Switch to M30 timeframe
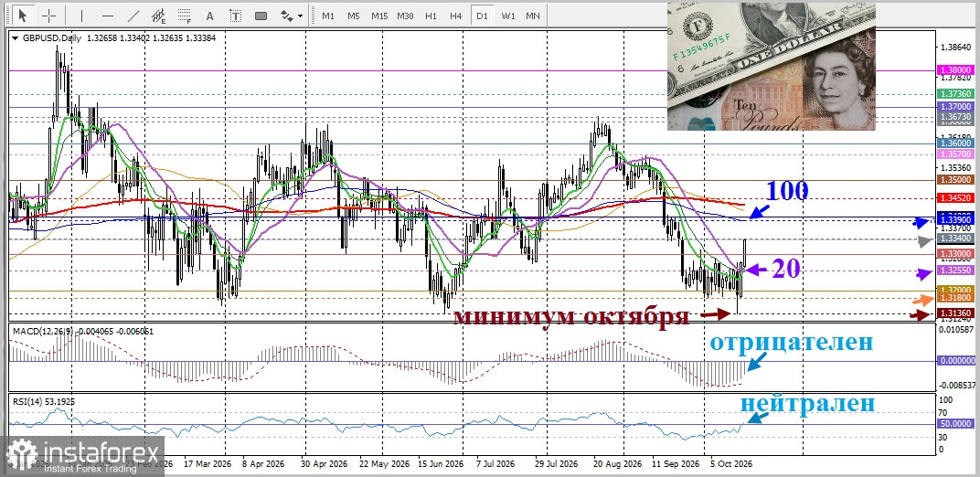 point(405,16)
